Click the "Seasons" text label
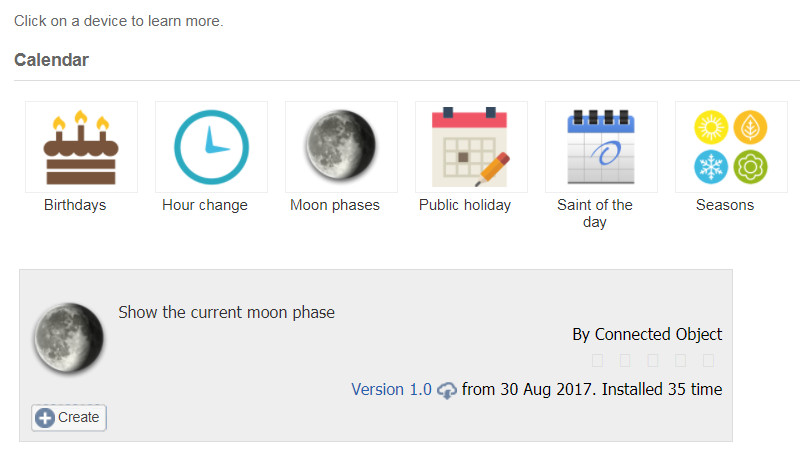The height and width of the screenshot is (453, 800). coord(725,205)
